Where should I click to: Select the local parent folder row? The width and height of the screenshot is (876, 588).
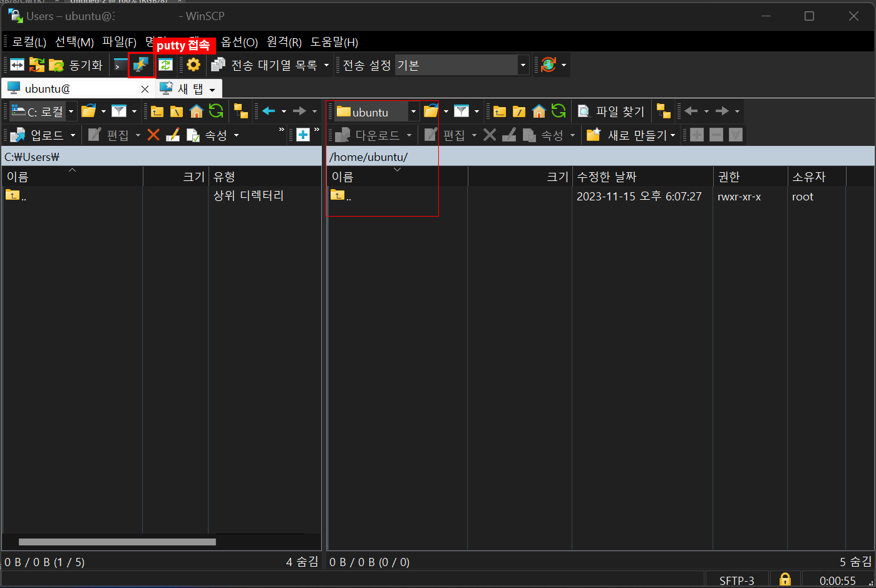(162, 195)
